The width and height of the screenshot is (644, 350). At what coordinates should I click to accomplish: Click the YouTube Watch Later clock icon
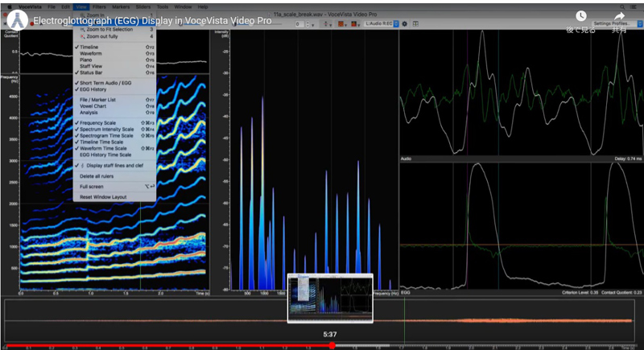tap(581, 16)
